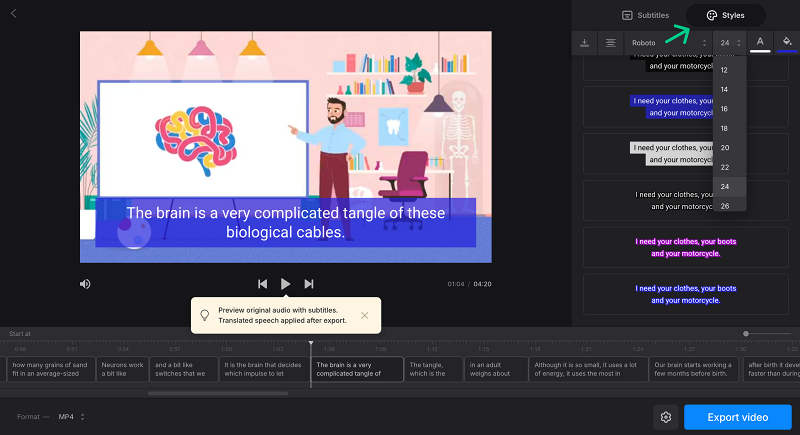The image size is (800, 435).
Task: Open the font size 24 dropdown
Action: pos(730,43)
